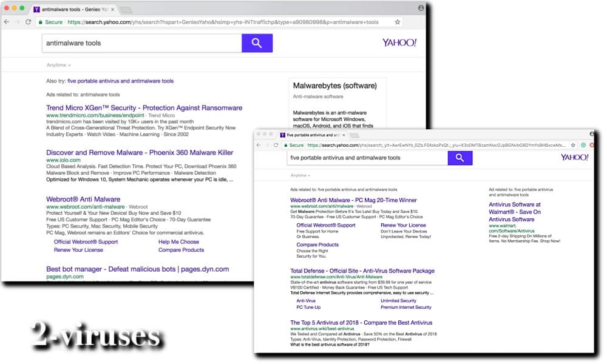Click the Yahoo! logo in the back window
The image size is (607, 364).
point(399,42)
